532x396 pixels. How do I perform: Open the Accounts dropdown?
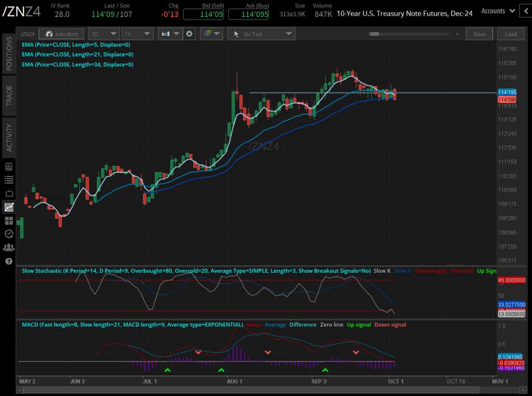[495, 10]
